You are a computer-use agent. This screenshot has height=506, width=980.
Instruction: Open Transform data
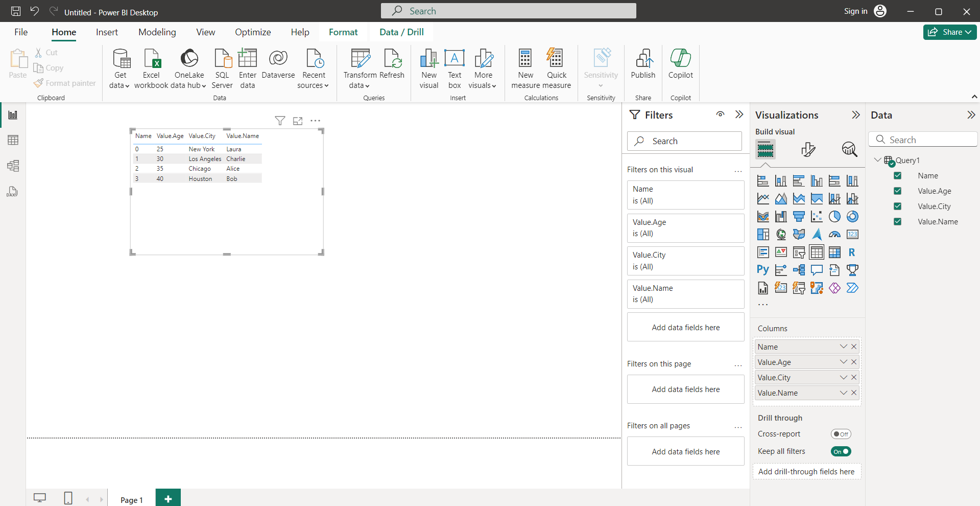coord(360,68)
